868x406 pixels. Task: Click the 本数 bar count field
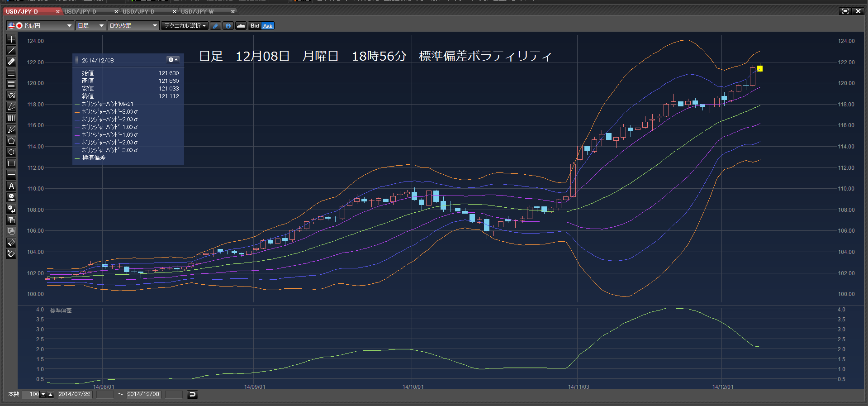pos(32,394)
